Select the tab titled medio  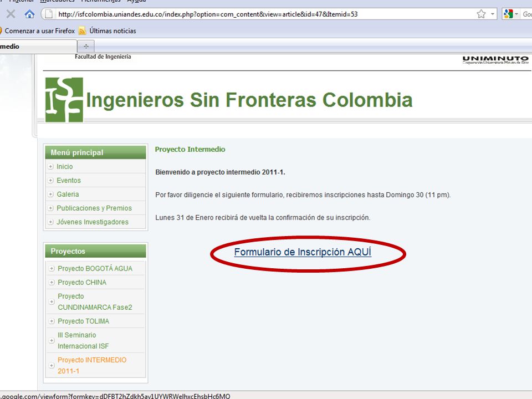point(38,47)
